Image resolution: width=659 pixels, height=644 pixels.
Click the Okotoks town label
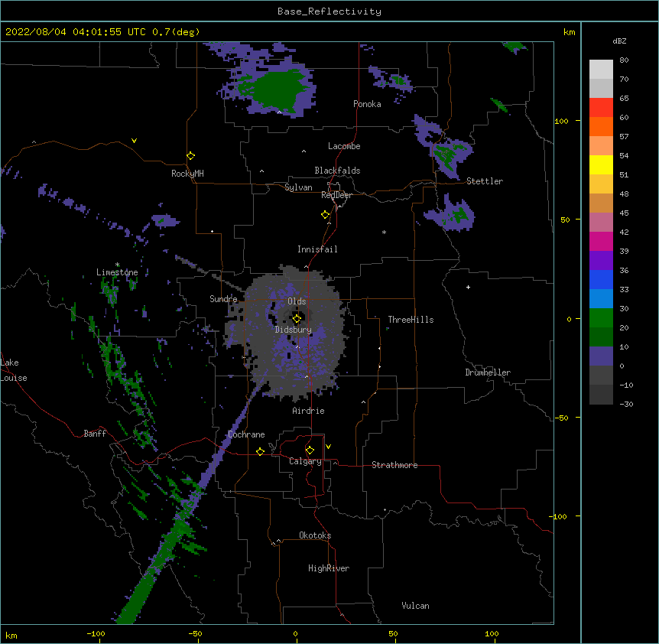315,535
